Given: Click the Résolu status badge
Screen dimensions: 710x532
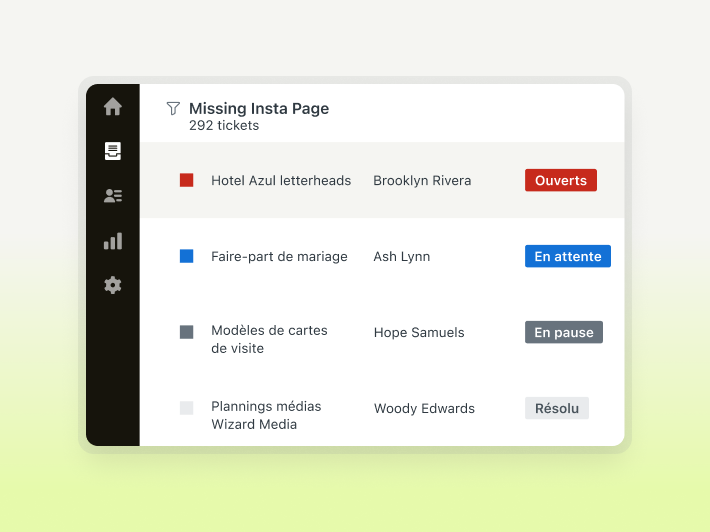Looking at the screenshot, I should pos(556,408).
